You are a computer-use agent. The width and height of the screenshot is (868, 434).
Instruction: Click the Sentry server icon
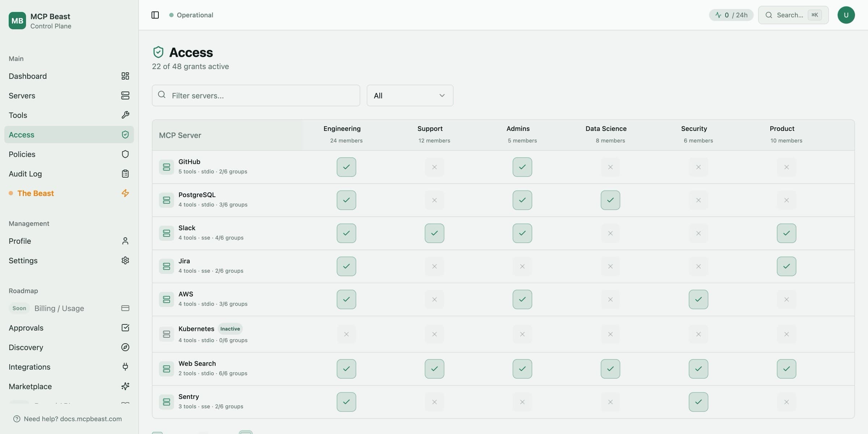pyautogui.click(x=166, y=402)
